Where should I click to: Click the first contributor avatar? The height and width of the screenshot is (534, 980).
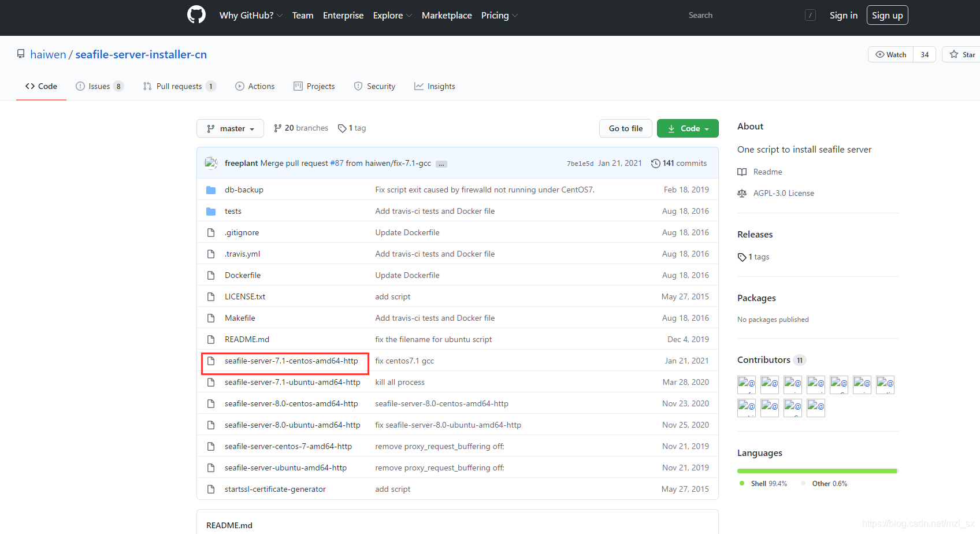[x=747, y=384]
